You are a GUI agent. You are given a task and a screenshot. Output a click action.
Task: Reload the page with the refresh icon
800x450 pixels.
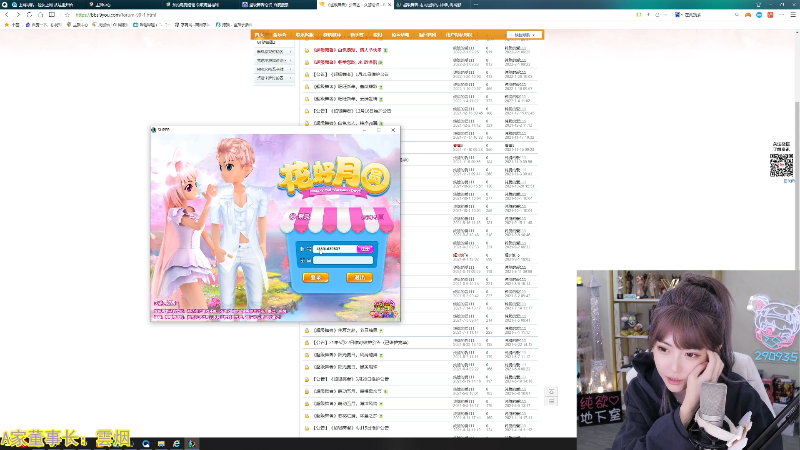[29, 15]
